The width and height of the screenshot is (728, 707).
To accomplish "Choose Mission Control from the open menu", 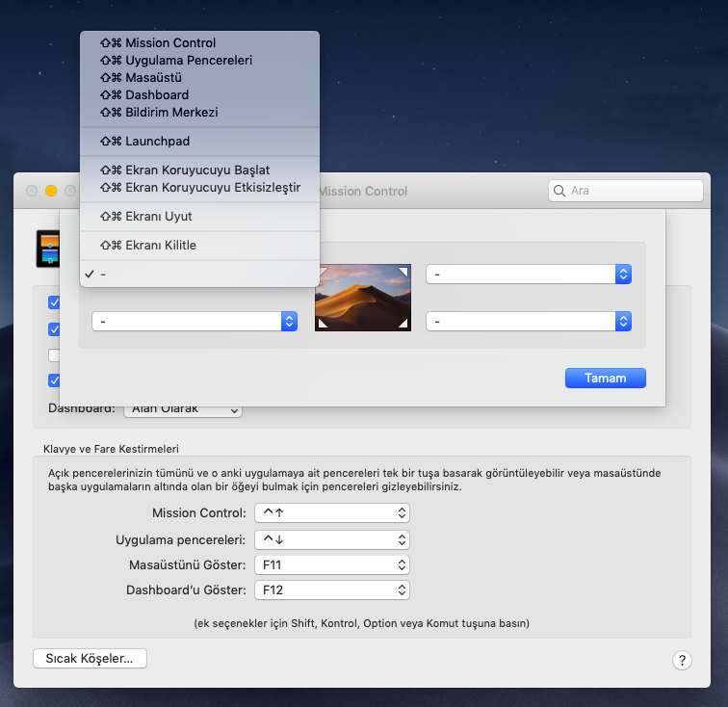I will [169, 43].
